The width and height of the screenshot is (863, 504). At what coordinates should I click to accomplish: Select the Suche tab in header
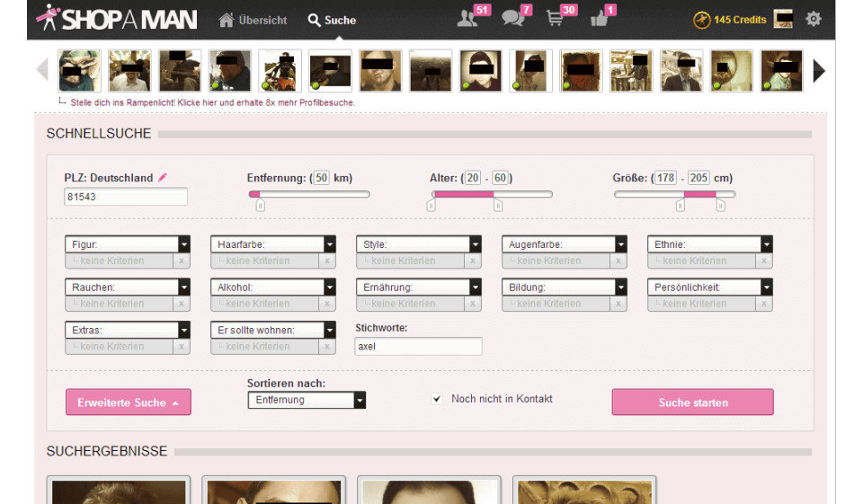(x=332, y=20)
